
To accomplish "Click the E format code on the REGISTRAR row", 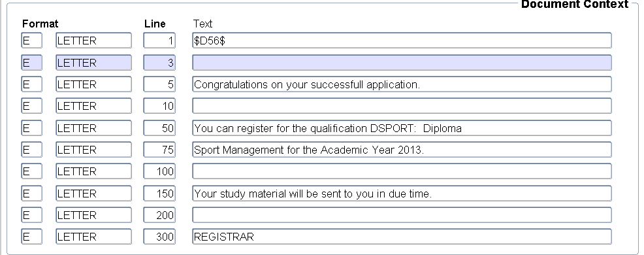I will coord(31,237).
